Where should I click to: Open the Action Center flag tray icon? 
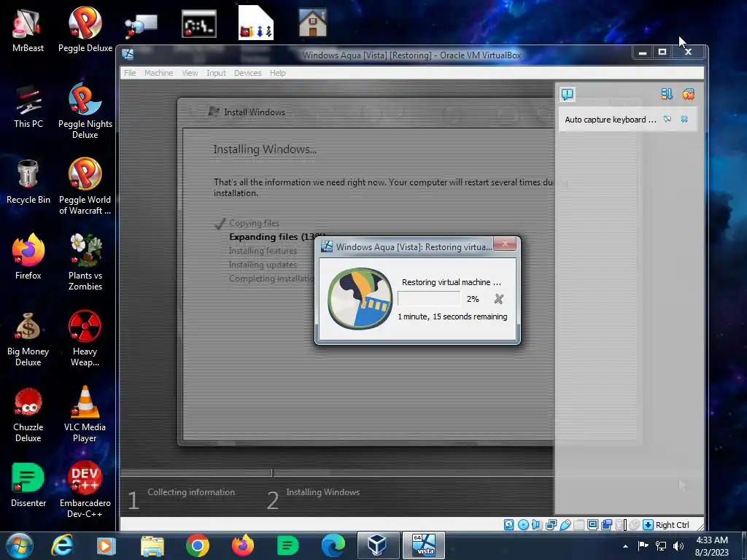643,545
